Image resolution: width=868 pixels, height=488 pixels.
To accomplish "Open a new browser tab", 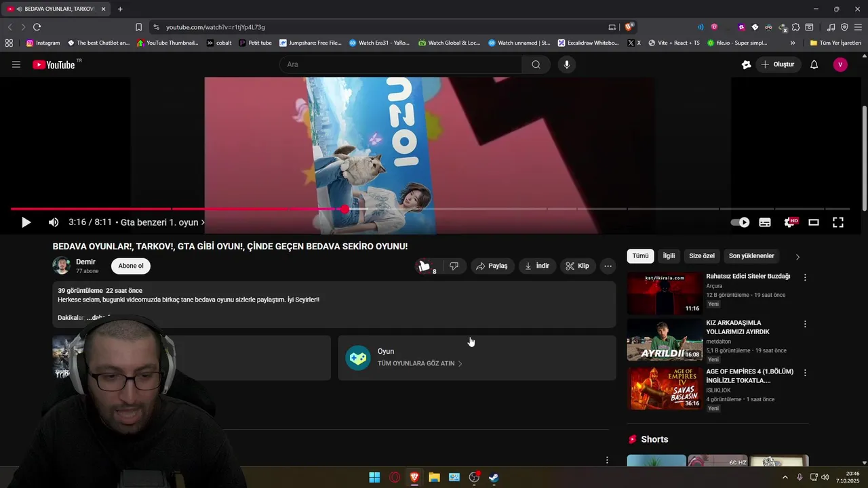I will 120,9.
